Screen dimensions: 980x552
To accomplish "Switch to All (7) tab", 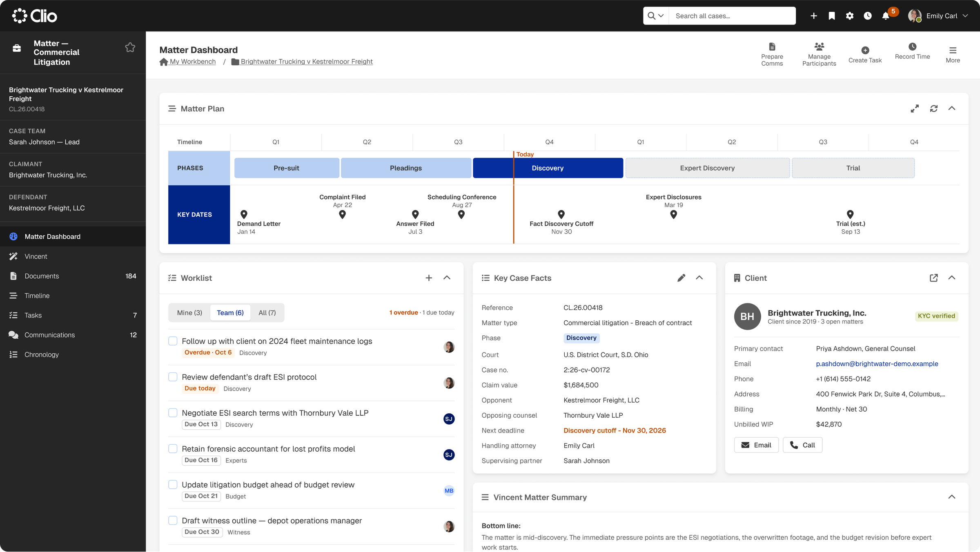I will [x=267, y=313].
